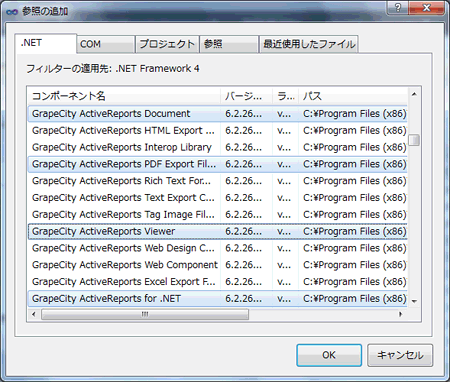Select GrapeCity ActiveReports Document row
Screen dimensions: 450x382
click(218, 114)
